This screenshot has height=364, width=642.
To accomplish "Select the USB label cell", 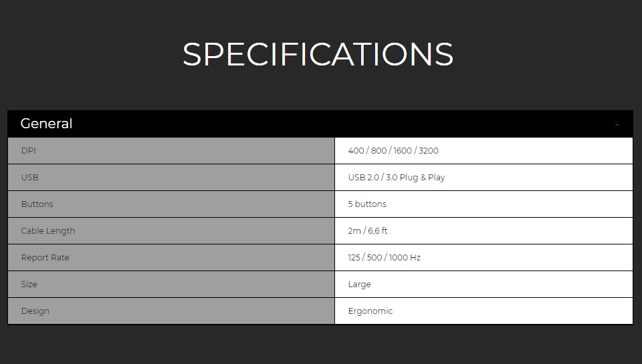I will (x=171, y=178).
